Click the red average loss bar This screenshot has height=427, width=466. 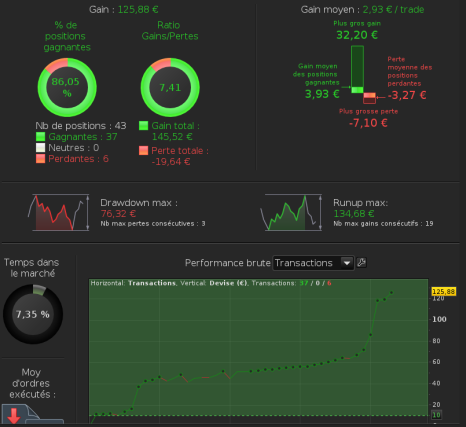369,98
